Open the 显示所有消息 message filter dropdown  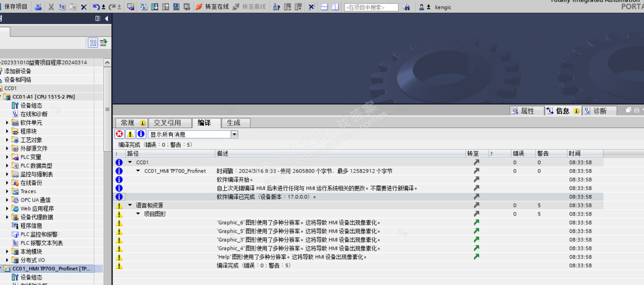[x=234, y=135]
